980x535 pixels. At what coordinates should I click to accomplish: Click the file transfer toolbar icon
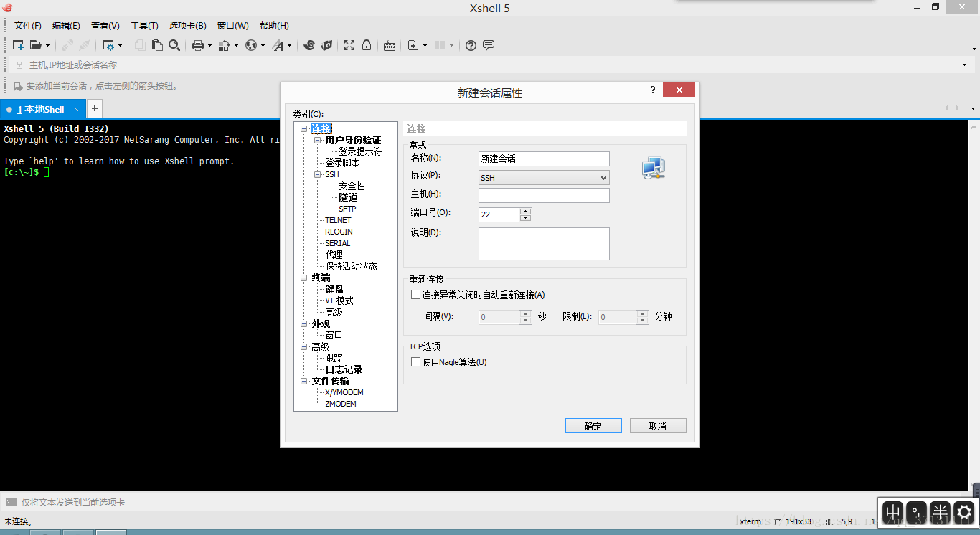(x=224, y=45)
